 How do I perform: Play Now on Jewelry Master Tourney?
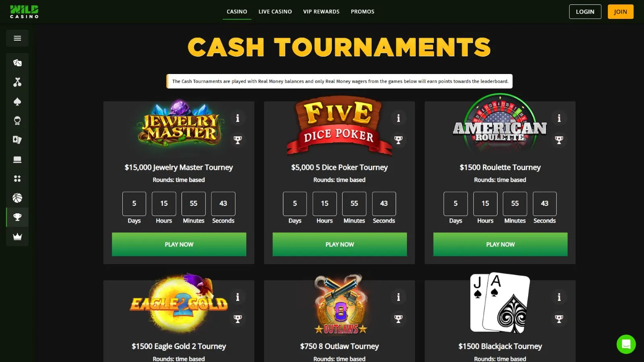click(179, 244)
